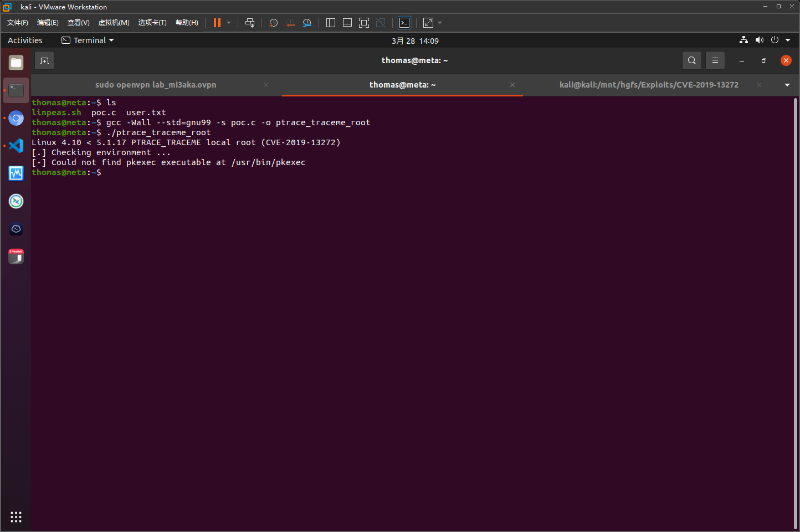Open Files from the Ubuntu dock

coord(16,63)
